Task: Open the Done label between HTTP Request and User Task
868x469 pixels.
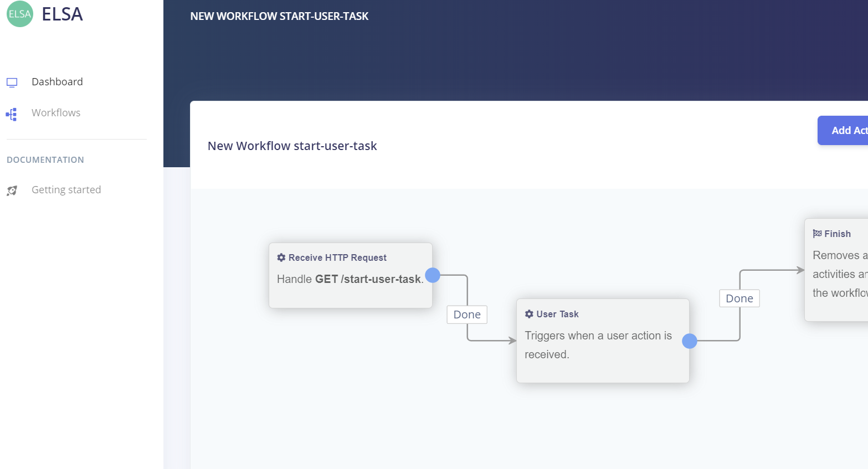Action: (x=466, y=314)
